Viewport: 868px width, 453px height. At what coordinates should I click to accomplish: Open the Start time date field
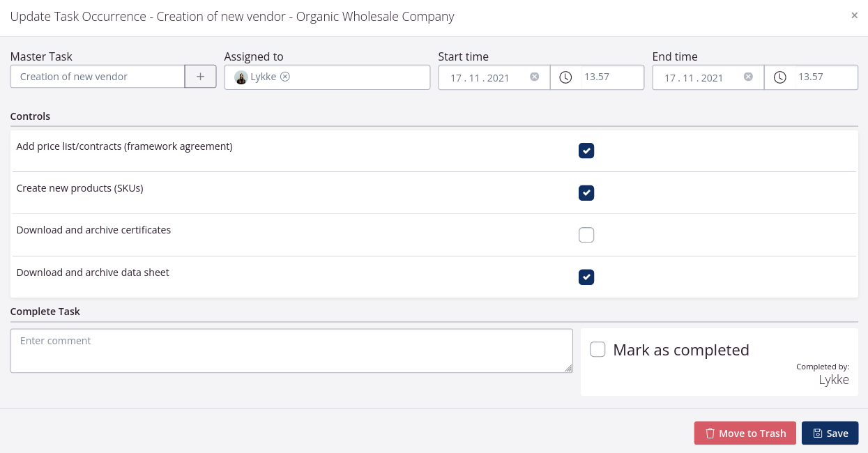point(481,78)
